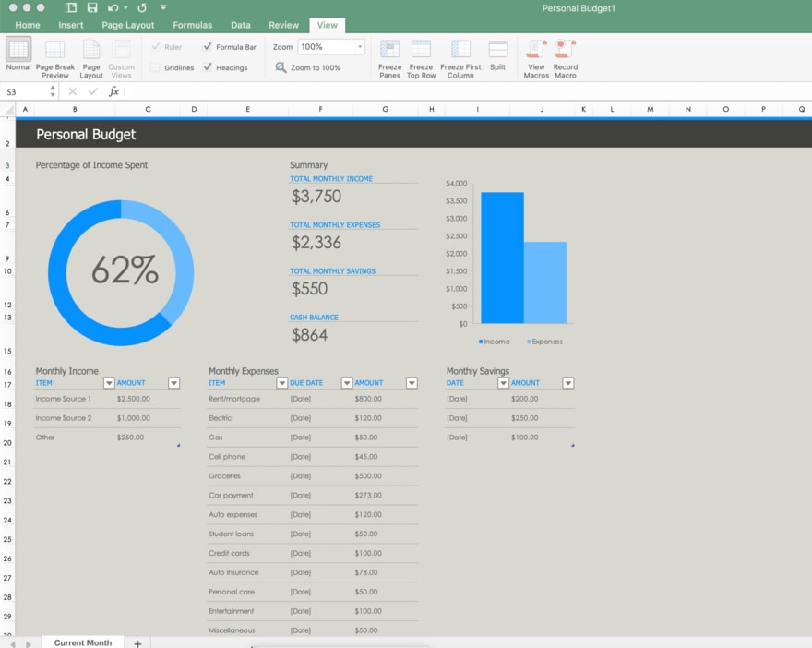Click the Income legend swatch
The height and width of the screenshot is (648, 812).
[x=481, y=342]
